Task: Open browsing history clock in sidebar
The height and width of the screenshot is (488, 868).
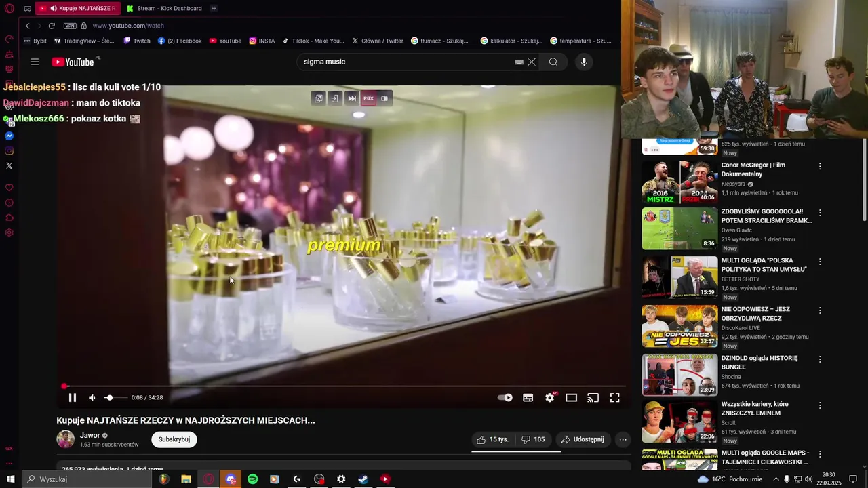Action: pyautogui.click(x=9, y=203)
